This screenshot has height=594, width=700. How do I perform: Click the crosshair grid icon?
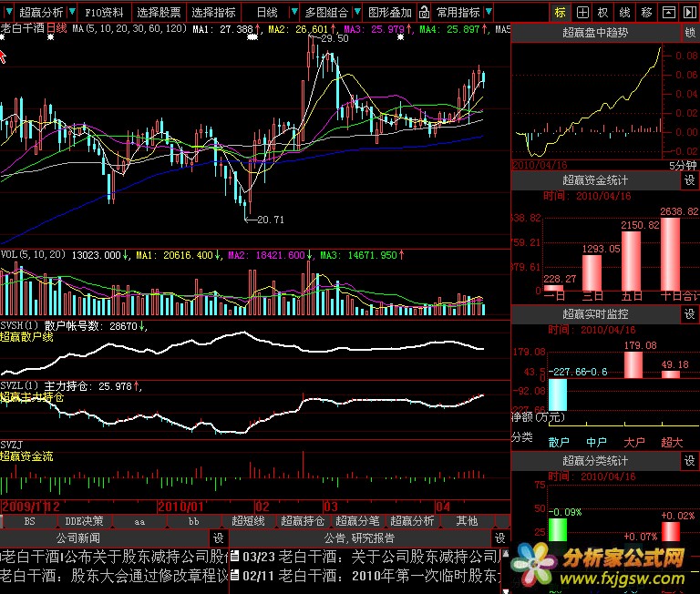582,13
